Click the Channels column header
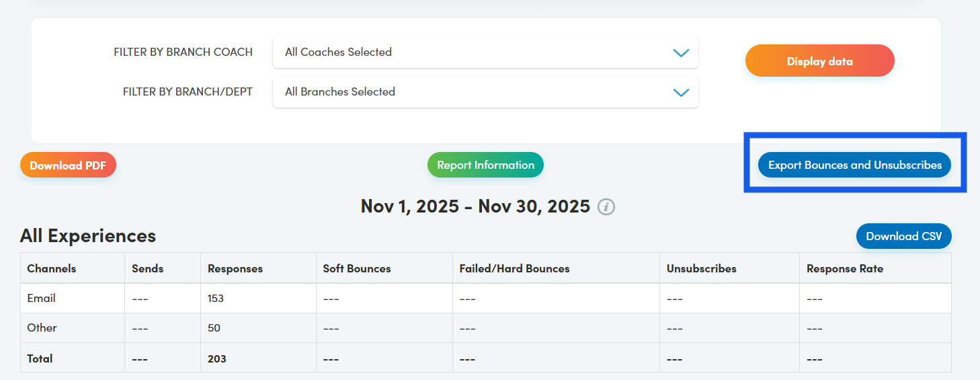 coord(52,268)
